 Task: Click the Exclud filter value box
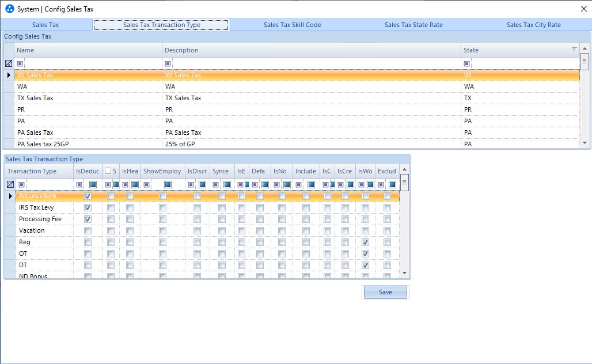point(392,184)
